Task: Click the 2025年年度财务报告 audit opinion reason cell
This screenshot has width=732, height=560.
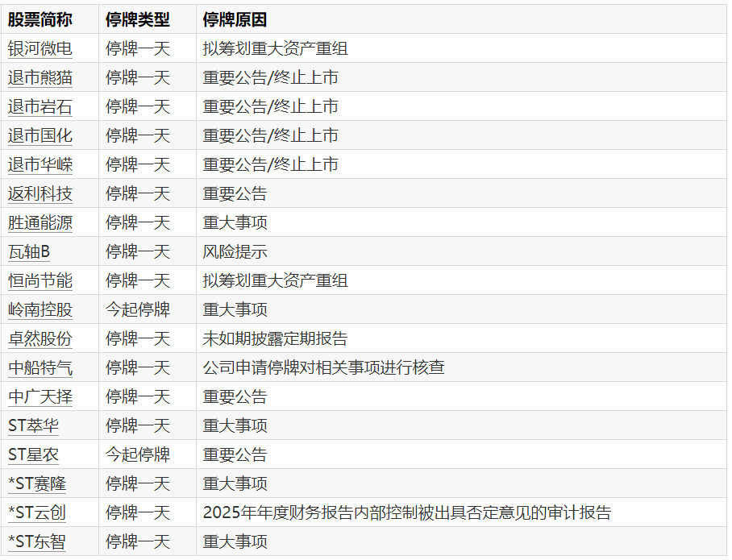Action: (x=407, y=512)
